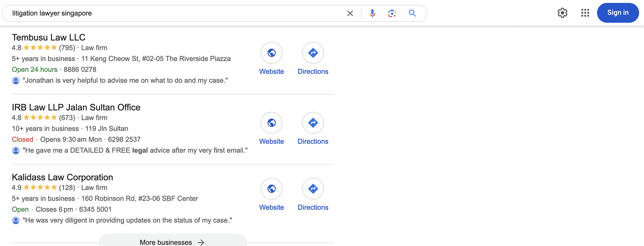Image resolution: width=644 pixels, height=246 pixels.
Task: Click the Tembusu Law review quote about Jonathan
Action: point(125,81)
